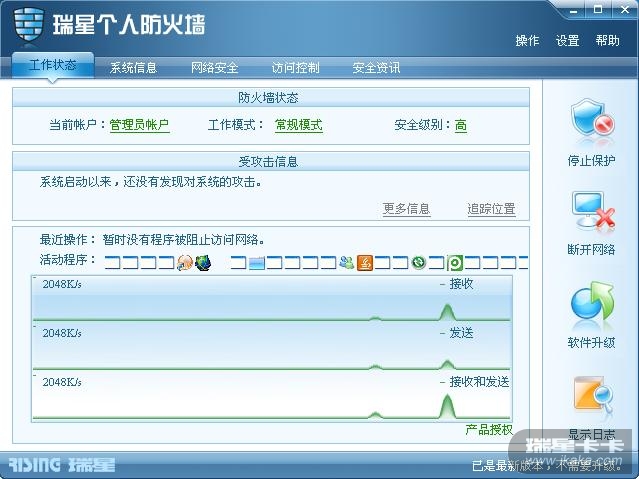Close the firewall window
This screenshot has height=479, width=639.
tap(625, 9)
